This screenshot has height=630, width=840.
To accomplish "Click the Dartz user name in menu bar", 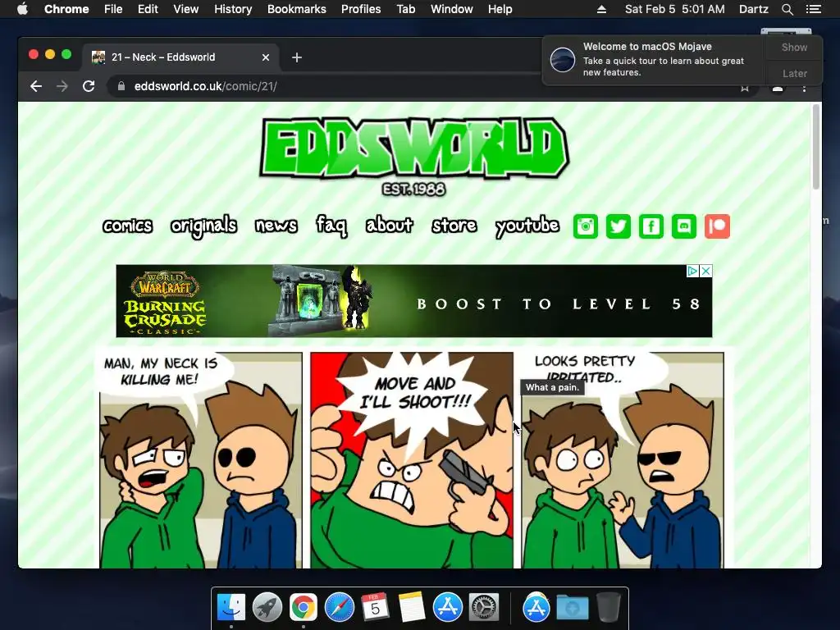I will tap(753, 9).
